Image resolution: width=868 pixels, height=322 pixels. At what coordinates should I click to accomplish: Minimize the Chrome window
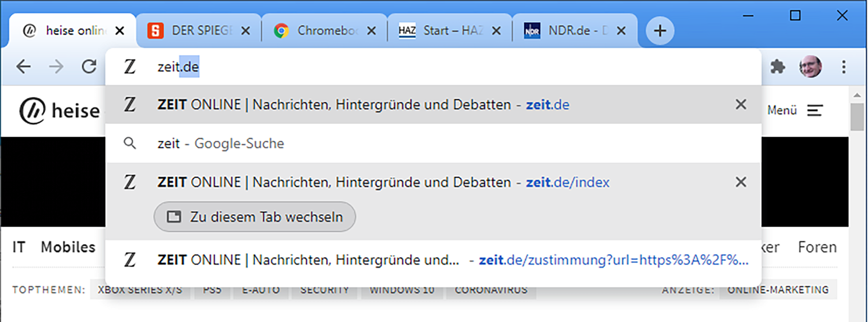(x=748, y=16)
